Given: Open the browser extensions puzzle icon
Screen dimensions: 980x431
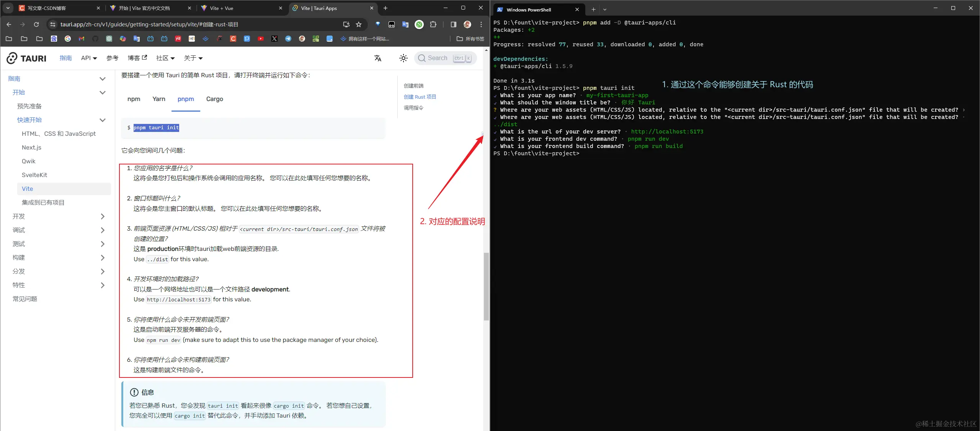Looking at the screenshot, I should (433, 24).
